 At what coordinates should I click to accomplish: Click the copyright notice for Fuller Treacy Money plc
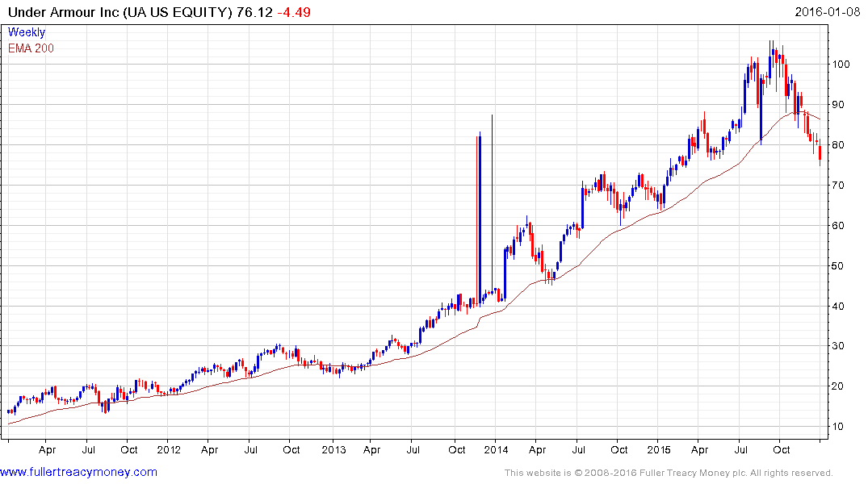pos(669,473)
